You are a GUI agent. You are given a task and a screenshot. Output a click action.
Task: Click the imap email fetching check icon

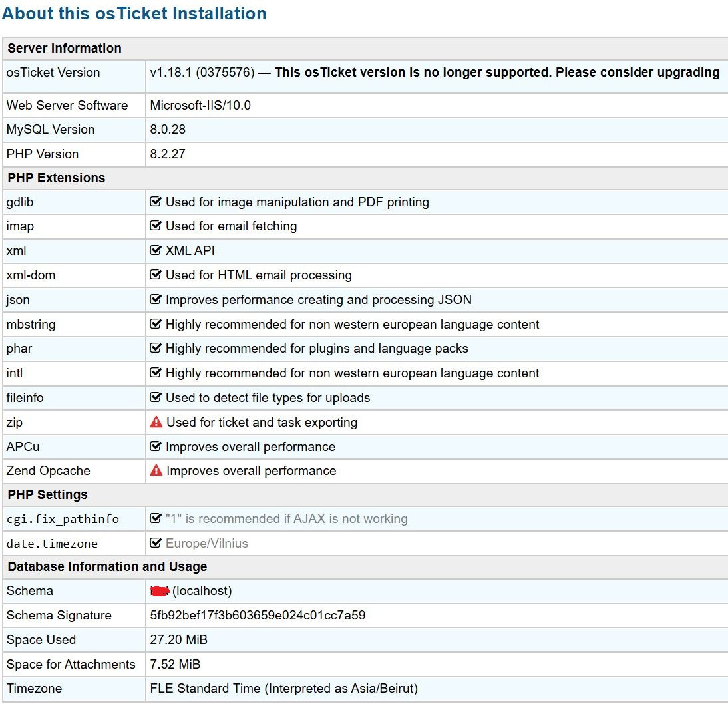[x=156, y=226]
